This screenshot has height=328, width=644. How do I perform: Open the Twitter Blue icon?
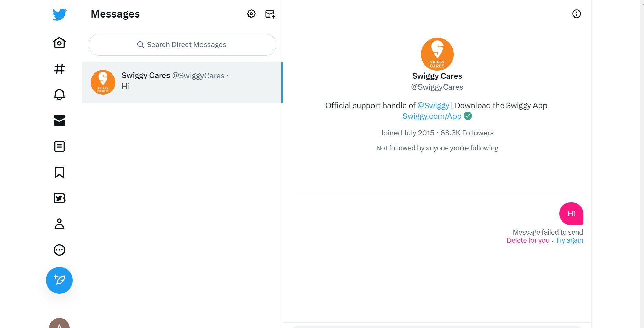click(x=59, y=198)
